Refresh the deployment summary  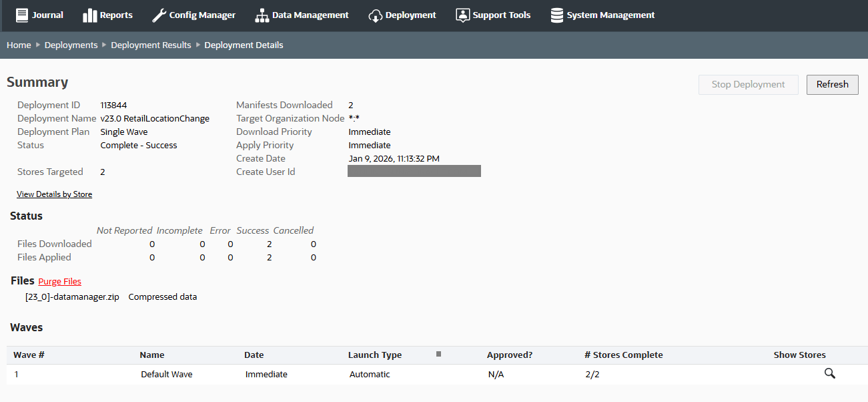click(x=832, y=84)
